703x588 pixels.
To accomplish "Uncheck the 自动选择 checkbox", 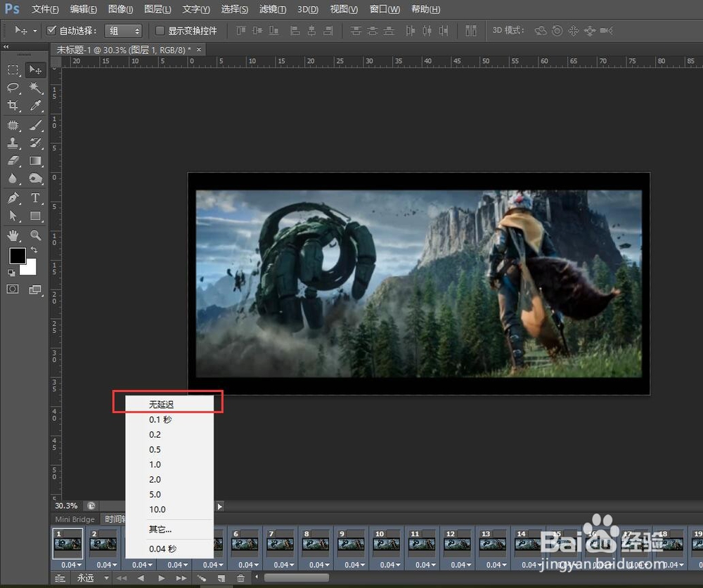I will coord(51,30).
